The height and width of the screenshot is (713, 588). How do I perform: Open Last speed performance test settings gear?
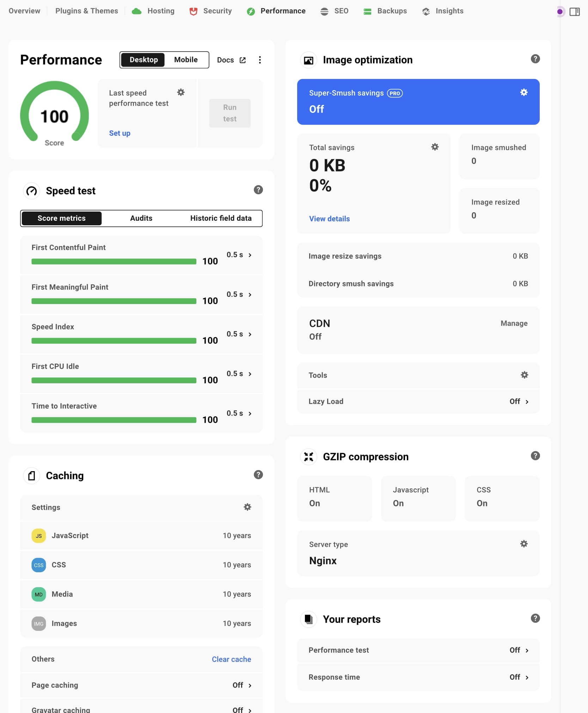(181, 92)
